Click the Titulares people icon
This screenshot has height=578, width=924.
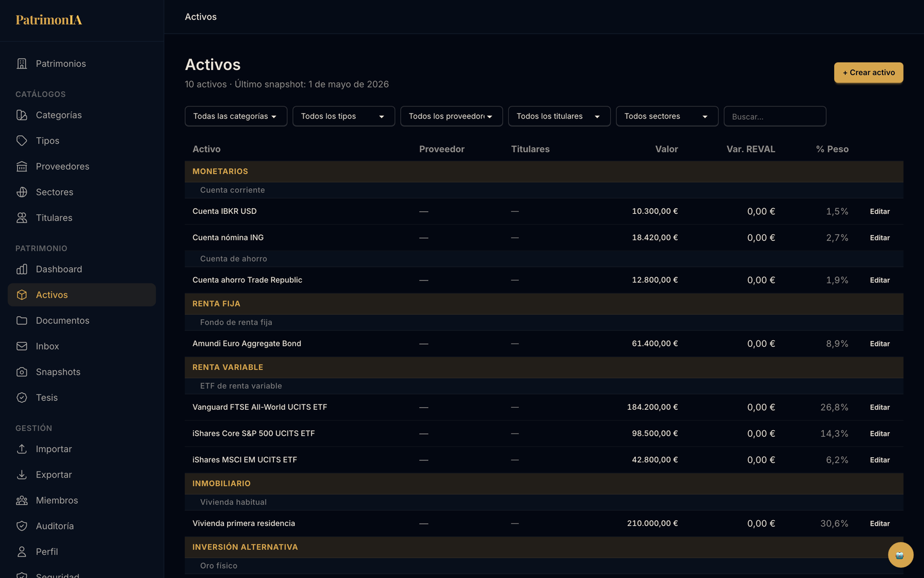pyautogui.click(x=22, y=218)
